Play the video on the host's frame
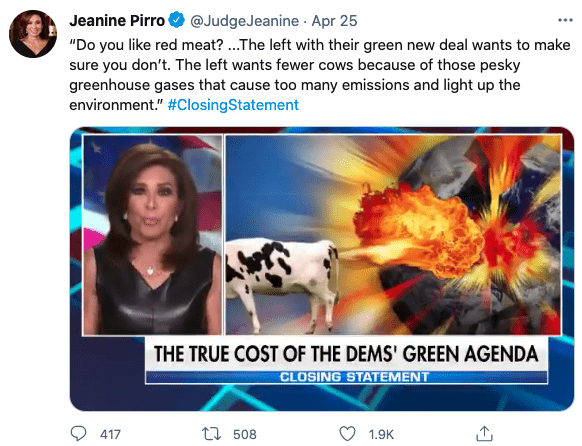The height and width of the screenshot is (446, 582). 153,235
